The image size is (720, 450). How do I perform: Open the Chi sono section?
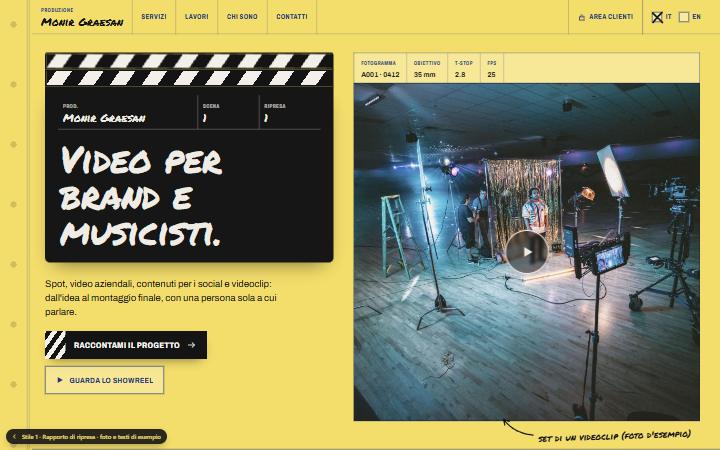point(242,17)
